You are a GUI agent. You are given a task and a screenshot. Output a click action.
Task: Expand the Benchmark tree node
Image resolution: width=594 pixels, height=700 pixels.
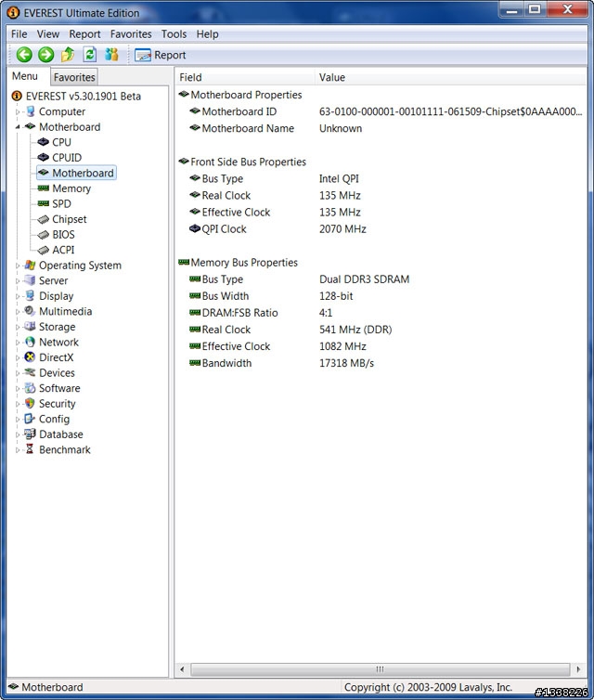pos(18,450)
